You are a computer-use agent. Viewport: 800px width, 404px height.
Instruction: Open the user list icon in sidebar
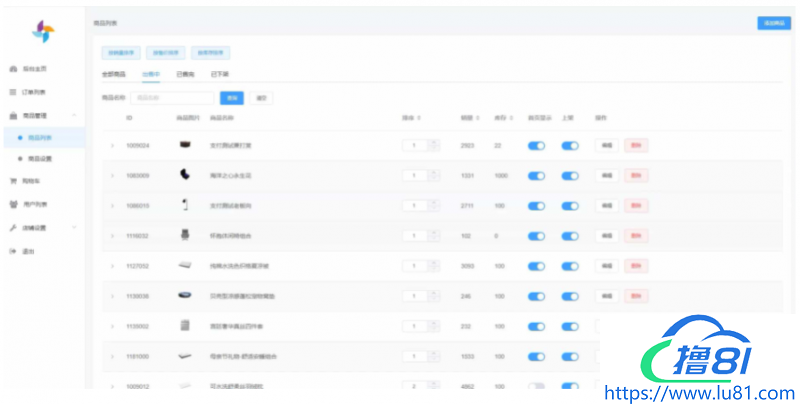point(13,204)
